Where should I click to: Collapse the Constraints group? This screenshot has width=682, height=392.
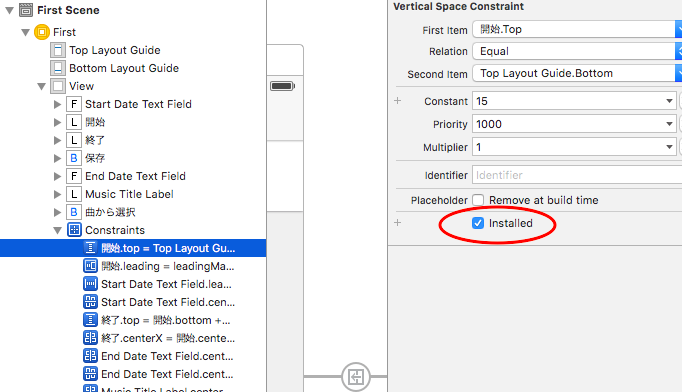pos(57,231)
